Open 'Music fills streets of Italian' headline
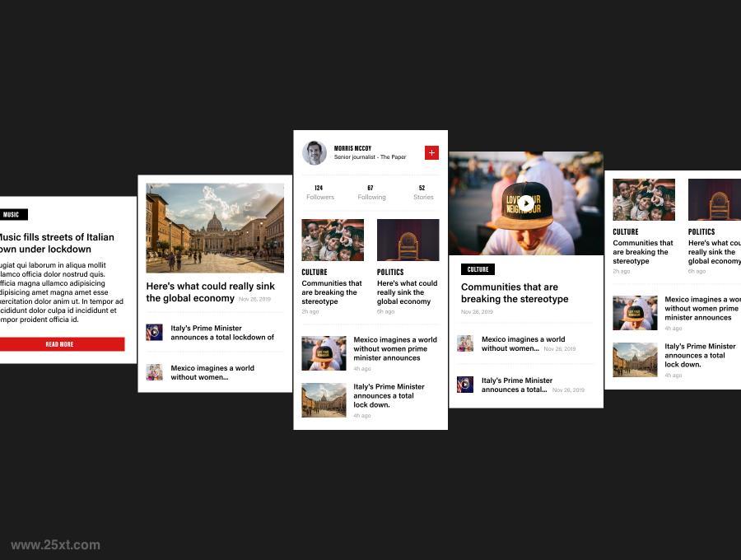This screenshot has height=560, width=741. point(57,243)
